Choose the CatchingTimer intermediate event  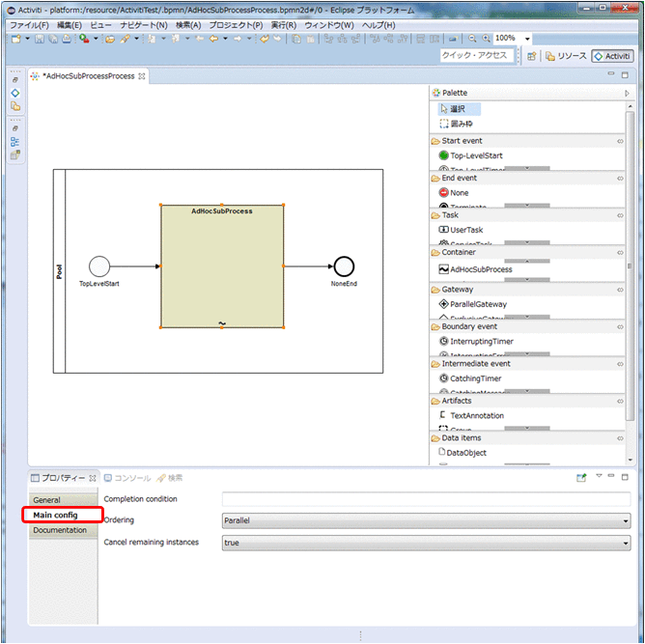[475, 378]
